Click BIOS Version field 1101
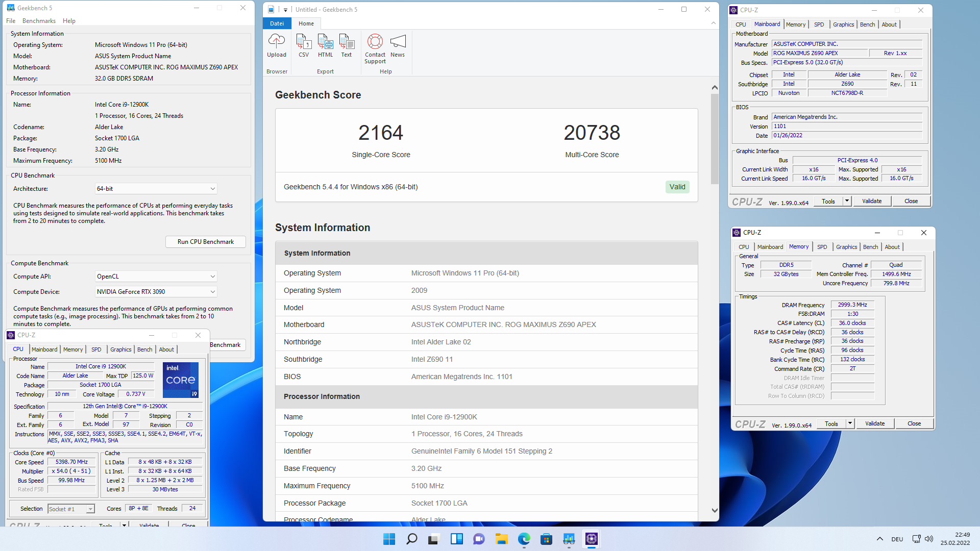This screenshot has width=980, height=551. point(847,126)
